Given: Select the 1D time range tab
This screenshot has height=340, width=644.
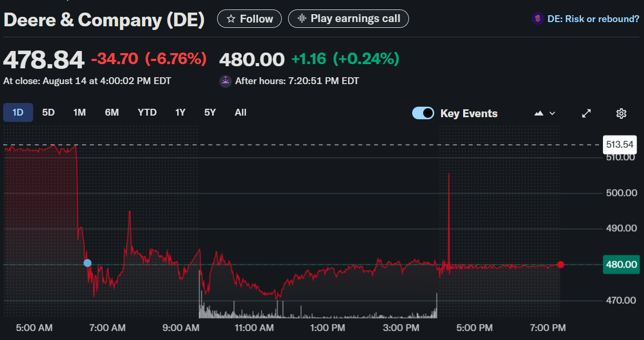Looking at the screenshot, I should [x=18, y=112].
